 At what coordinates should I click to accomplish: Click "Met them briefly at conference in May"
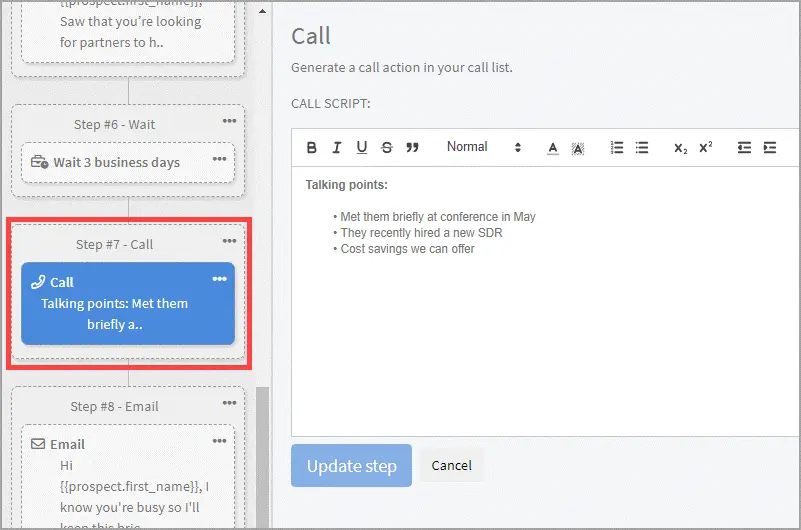[438, 216]
